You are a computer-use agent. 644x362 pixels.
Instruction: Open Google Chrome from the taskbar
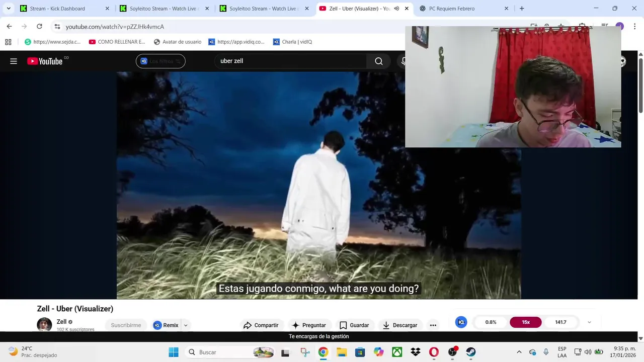[323, 352]
